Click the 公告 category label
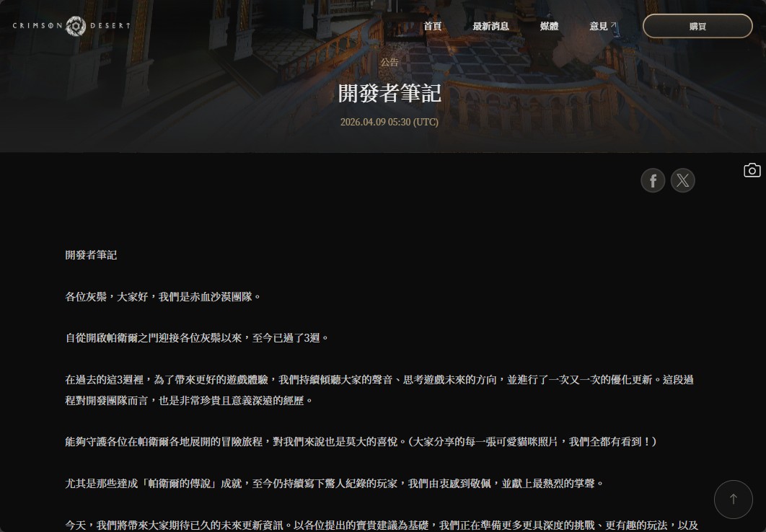766x532 pixels. [389, 62]
